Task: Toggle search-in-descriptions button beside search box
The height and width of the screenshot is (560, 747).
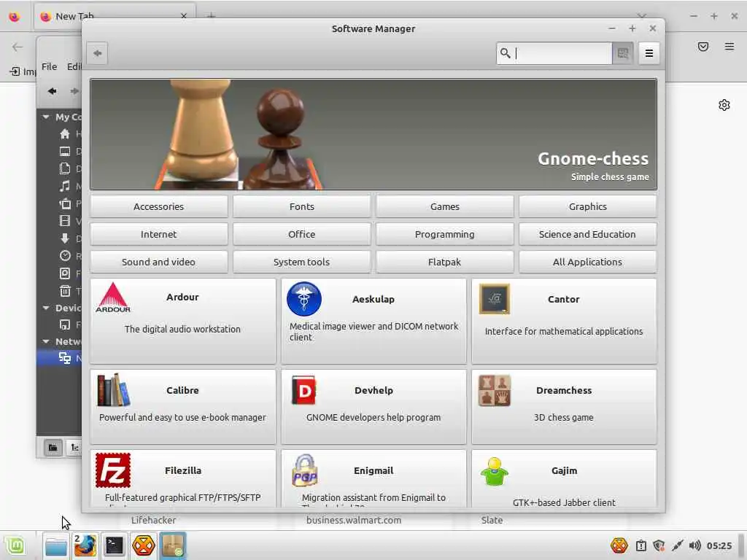Action: coord(623,52)
